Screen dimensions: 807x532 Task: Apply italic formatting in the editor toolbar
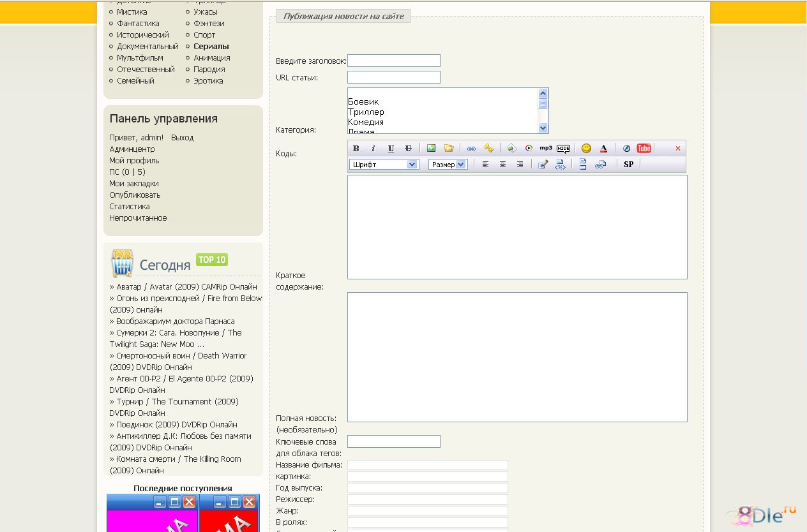point(373,148)
